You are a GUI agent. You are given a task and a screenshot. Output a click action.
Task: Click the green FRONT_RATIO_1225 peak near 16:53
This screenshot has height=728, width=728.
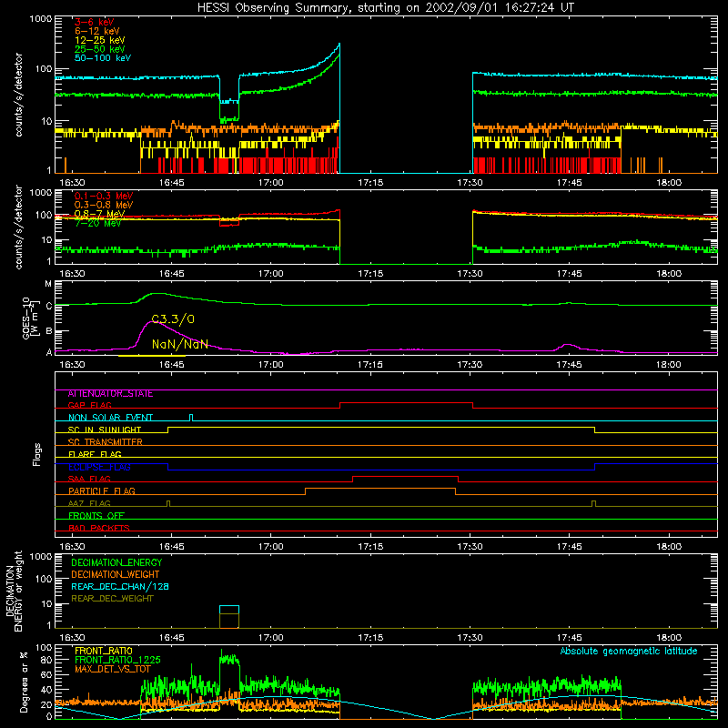(x=229, y=658)
